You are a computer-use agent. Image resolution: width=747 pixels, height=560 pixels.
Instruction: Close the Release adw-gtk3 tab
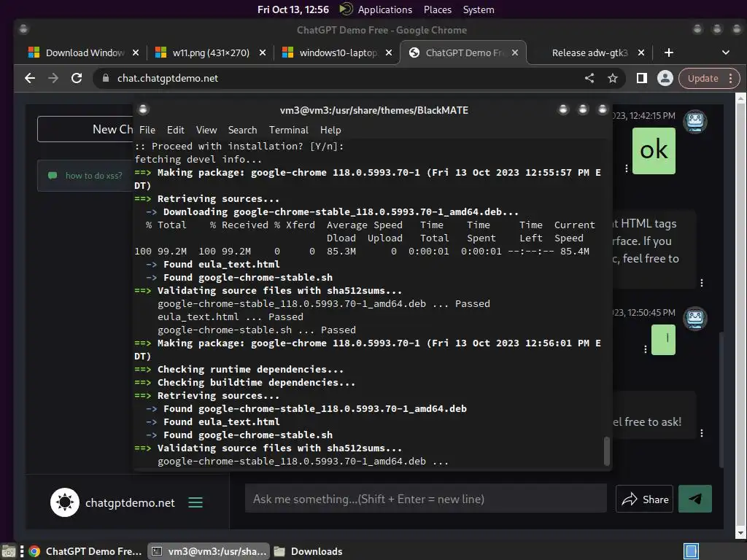pyautogui.click(x=641, y=52)
